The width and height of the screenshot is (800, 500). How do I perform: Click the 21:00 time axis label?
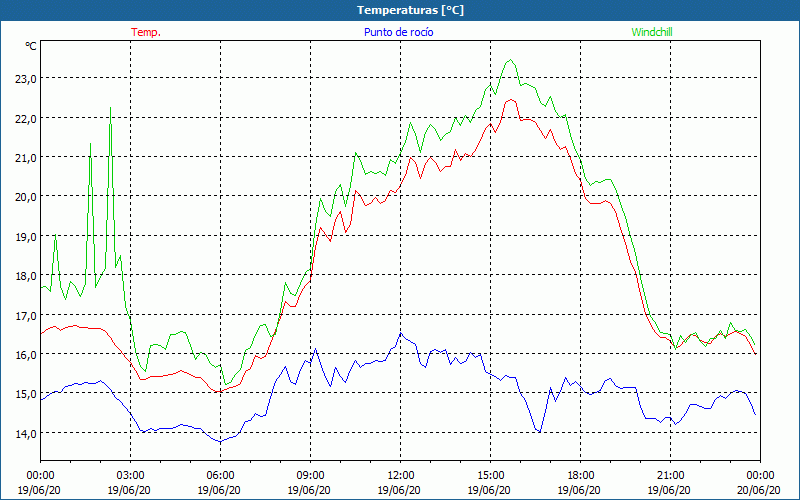[670, 476]
